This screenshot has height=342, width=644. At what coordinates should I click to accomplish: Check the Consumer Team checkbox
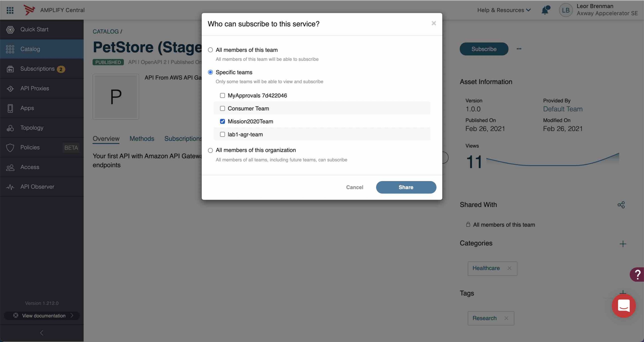[x=222, y=108]
